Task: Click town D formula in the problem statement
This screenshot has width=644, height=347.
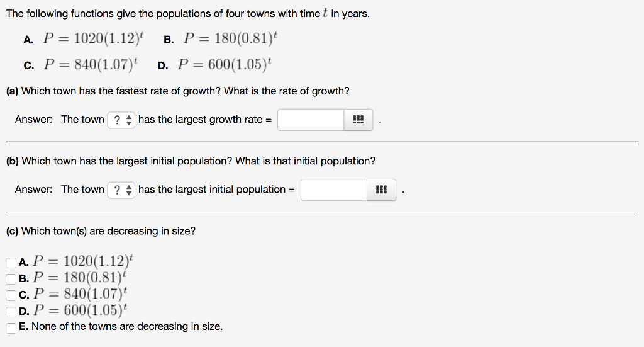Action: click(224, 64)
